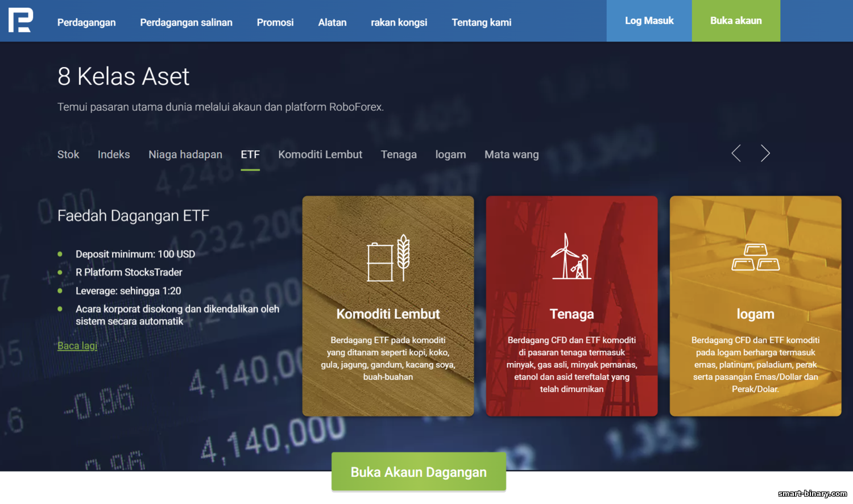Viewport: 853px width, 504px height.
Task: Click the wind turbine and oil pump icon
Action: click(572, 256)
